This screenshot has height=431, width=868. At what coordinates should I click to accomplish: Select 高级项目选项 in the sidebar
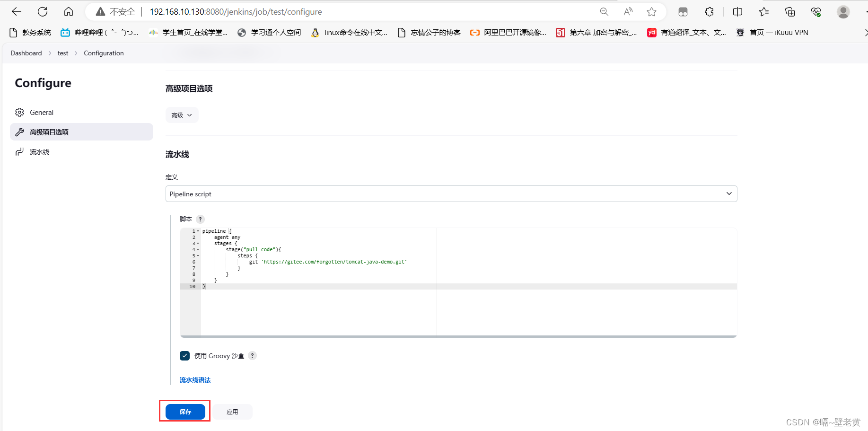[x=81, y=132]
